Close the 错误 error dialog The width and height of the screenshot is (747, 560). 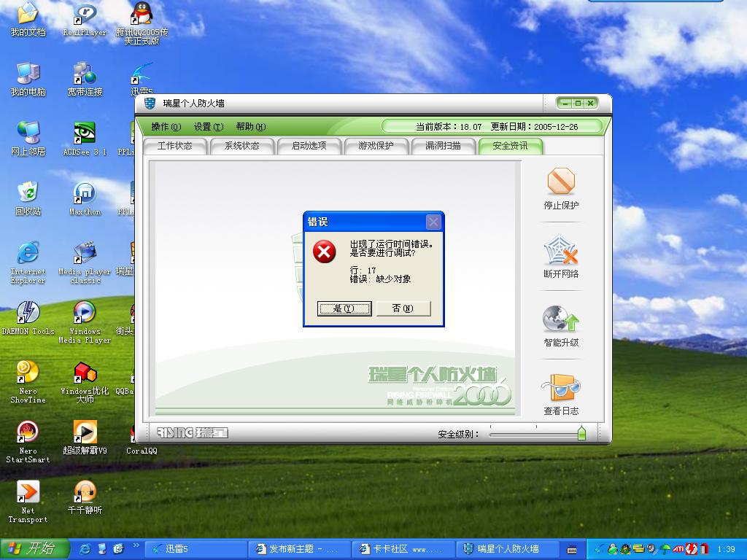433,222
